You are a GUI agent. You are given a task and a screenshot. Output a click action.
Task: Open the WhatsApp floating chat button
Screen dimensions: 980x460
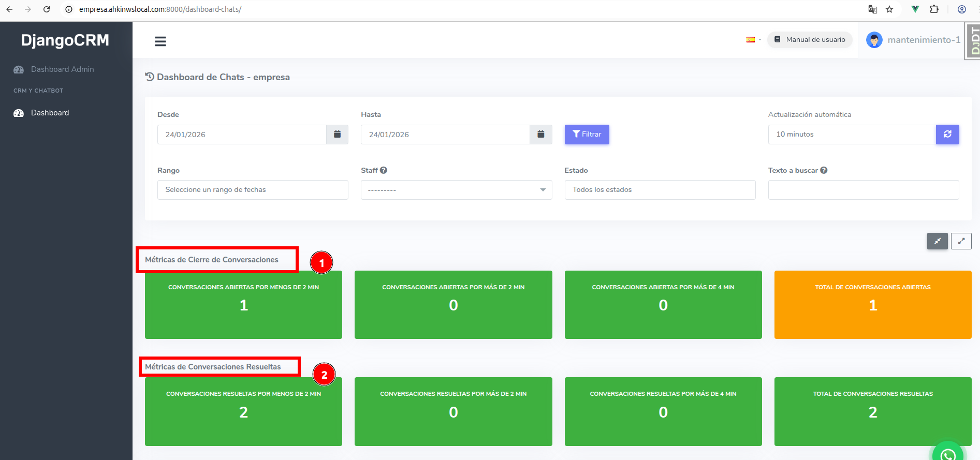[947, 453]
